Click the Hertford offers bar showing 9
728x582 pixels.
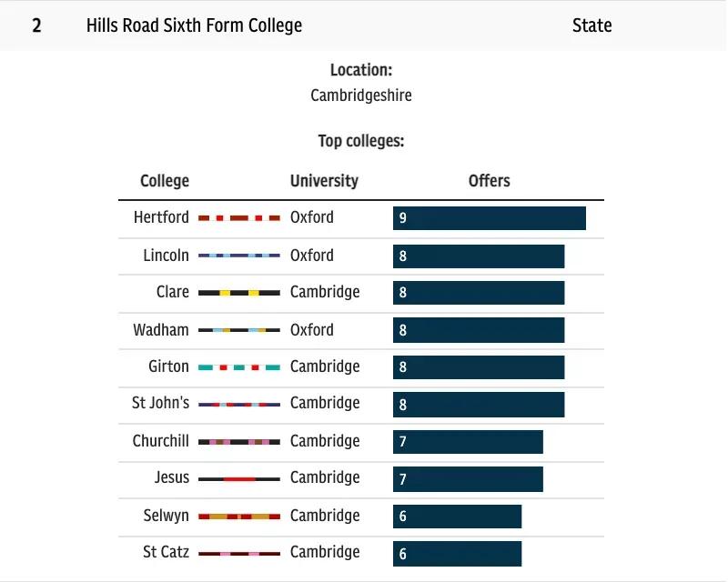(x=490, y=218)
